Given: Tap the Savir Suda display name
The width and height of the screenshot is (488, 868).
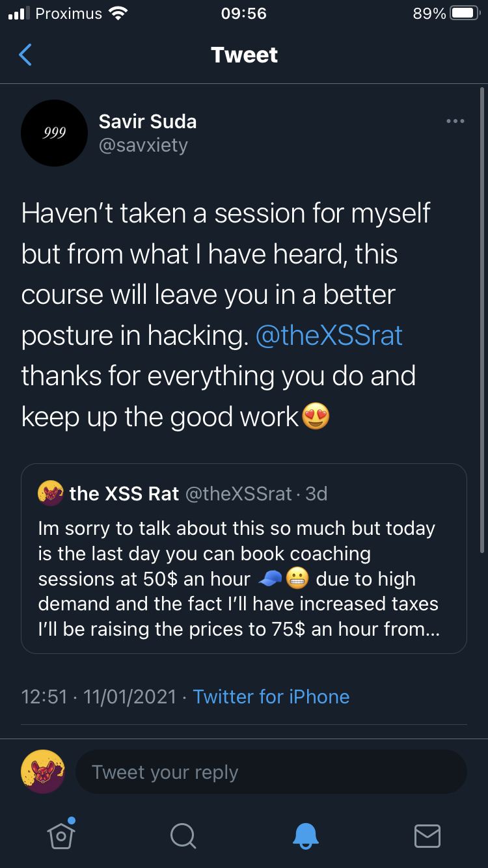Looking at the screenshot, I should tap(148, 121).
